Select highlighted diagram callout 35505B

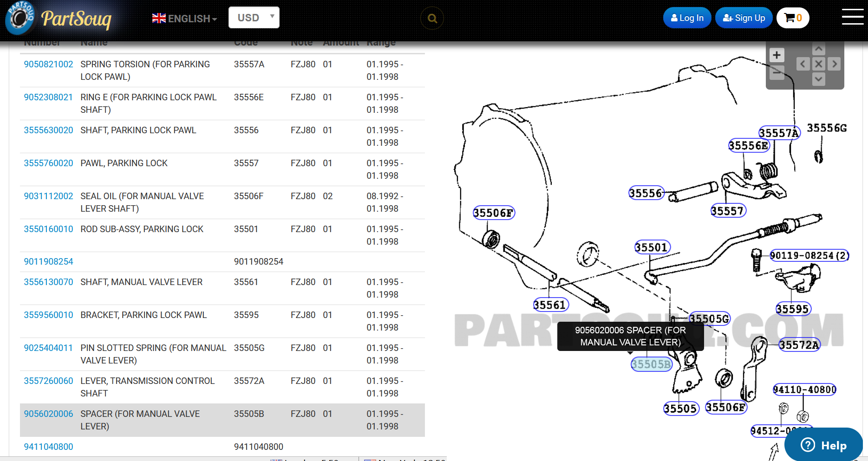[652, 364]
